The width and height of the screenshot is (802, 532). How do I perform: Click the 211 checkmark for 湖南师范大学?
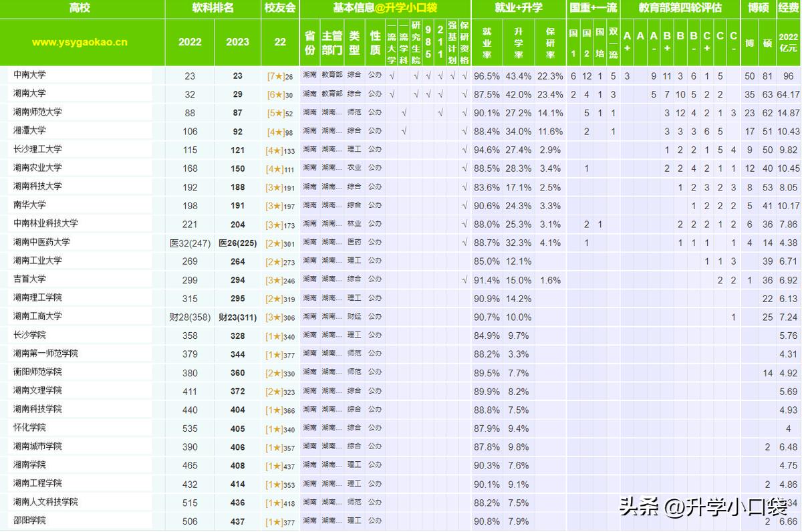pos(440,113)
